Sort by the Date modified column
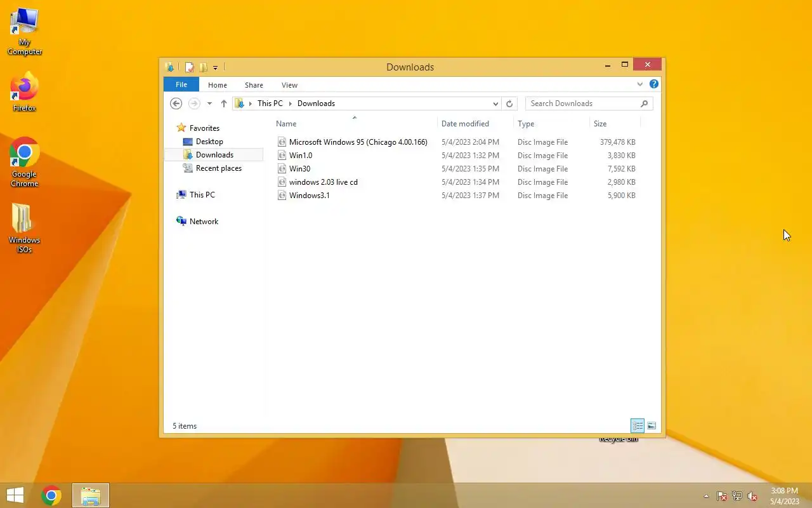Image resolution: width=812 pixels, height=508 pixels. pyautogui.click(x=475, y=124)
